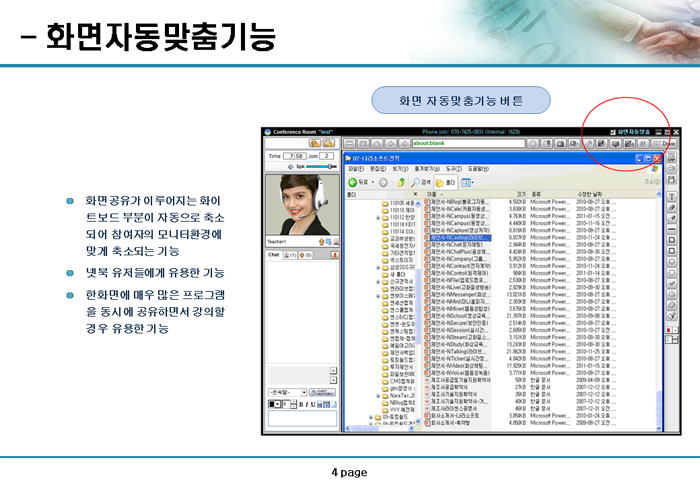Screen dimensions: 700x485
Task: Click the chat send button beside whisper dropdown
Action: click(322, 393)
